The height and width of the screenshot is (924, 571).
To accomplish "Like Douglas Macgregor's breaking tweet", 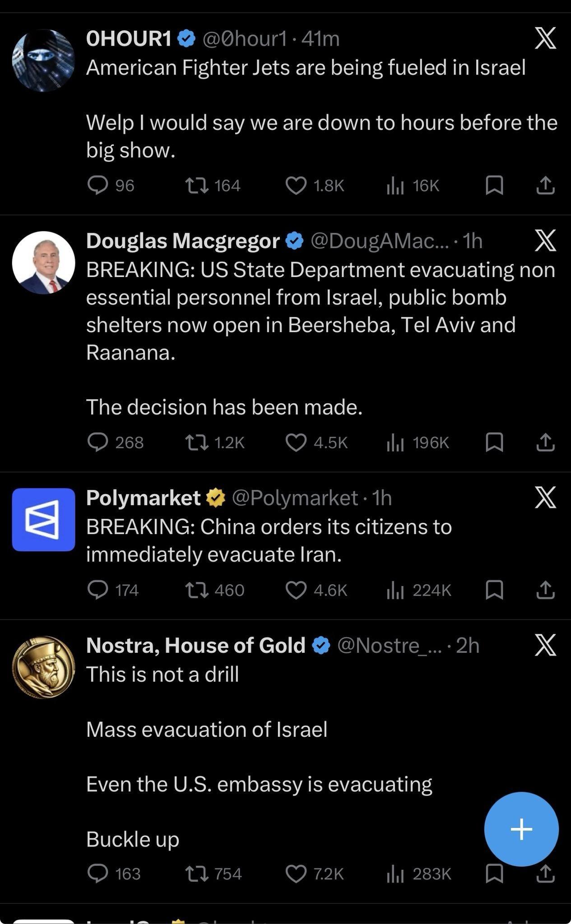I will click(296, 442).
